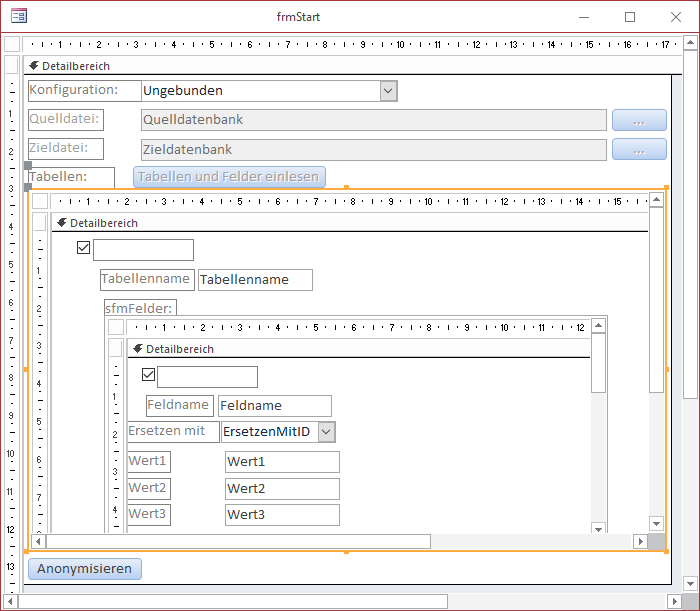
Task: Toggle the checkbox above the Tabellenname field
Action: tap(84, 248)
